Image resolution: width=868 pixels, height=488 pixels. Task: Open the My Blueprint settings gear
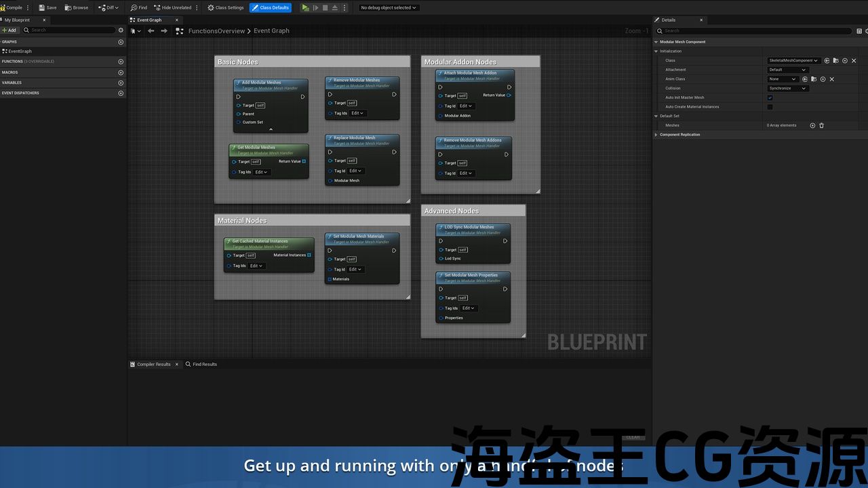click(x=121, y=30)
